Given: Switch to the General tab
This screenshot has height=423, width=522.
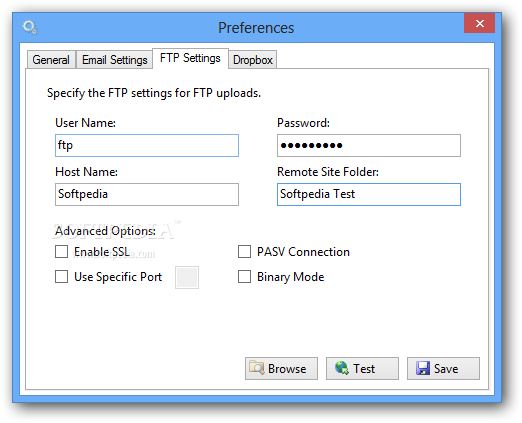Looking at the screenshot, I should tap(51, 60).
